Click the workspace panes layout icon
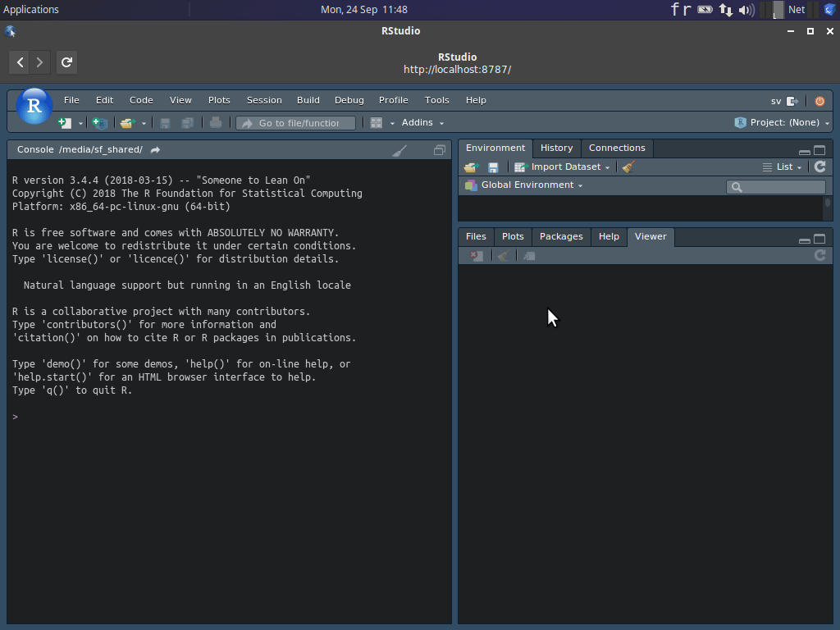The image size is (840, 630). pos(377,123)
